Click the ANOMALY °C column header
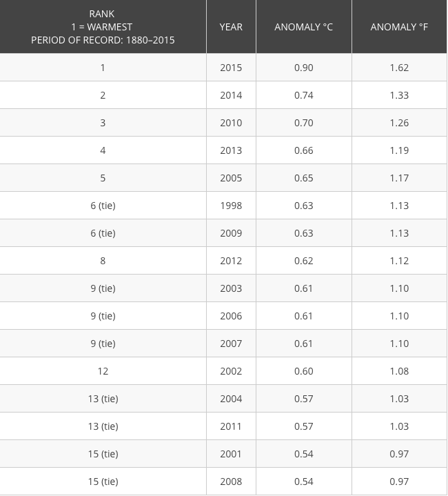 tap(304, 27)
